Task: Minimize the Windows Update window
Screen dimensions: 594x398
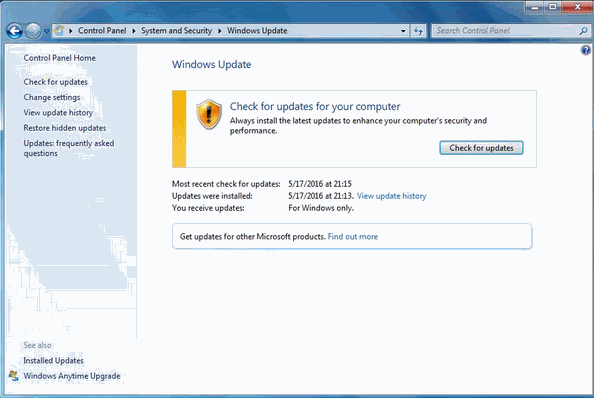Action: (535, 7)
